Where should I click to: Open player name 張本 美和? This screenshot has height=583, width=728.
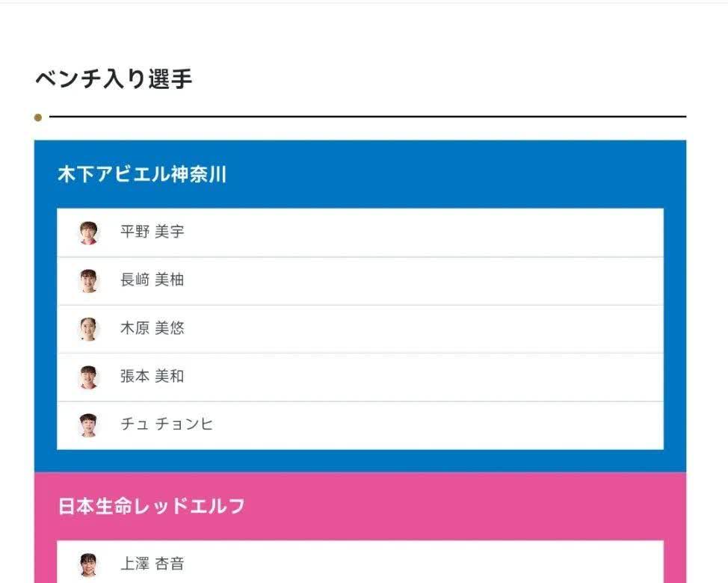[x=152, y=376]
